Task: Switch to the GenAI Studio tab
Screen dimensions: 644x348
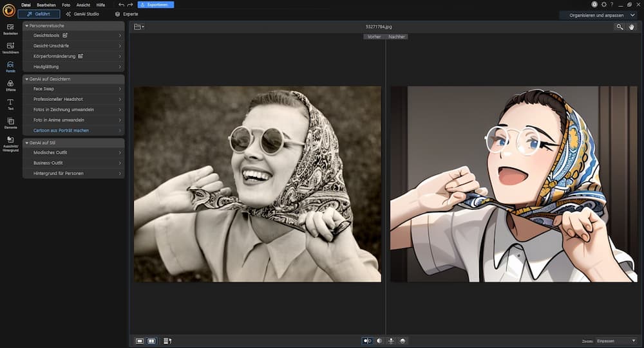Action: tap(82, 14)
